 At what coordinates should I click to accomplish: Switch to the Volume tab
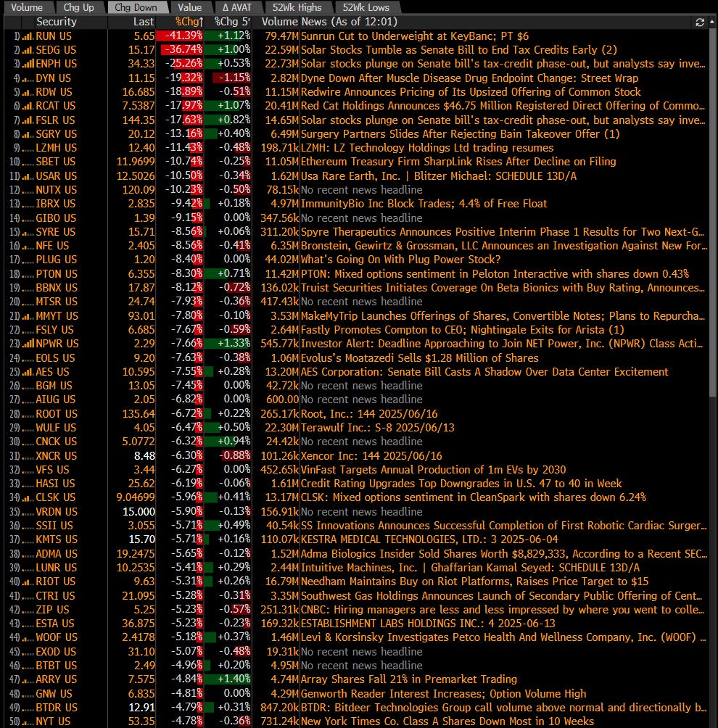pyautogui.click(x=27, y=7)
